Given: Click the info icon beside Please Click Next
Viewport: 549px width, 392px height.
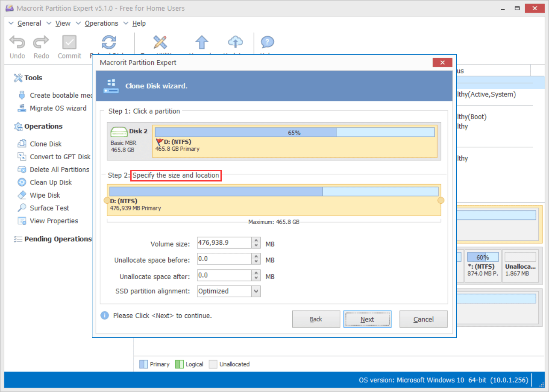Looking at the screenshot, I should [105, 316].
